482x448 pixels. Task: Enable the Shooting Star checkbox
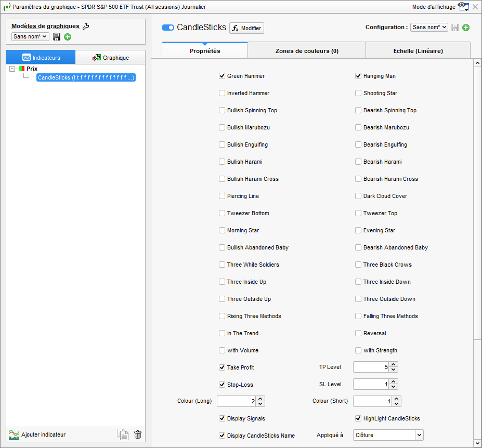click(x=358, y=93)
